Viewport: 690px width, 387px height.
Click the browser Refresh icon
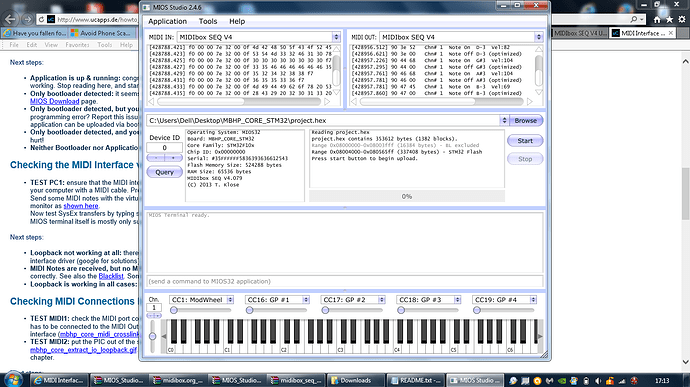41,19
